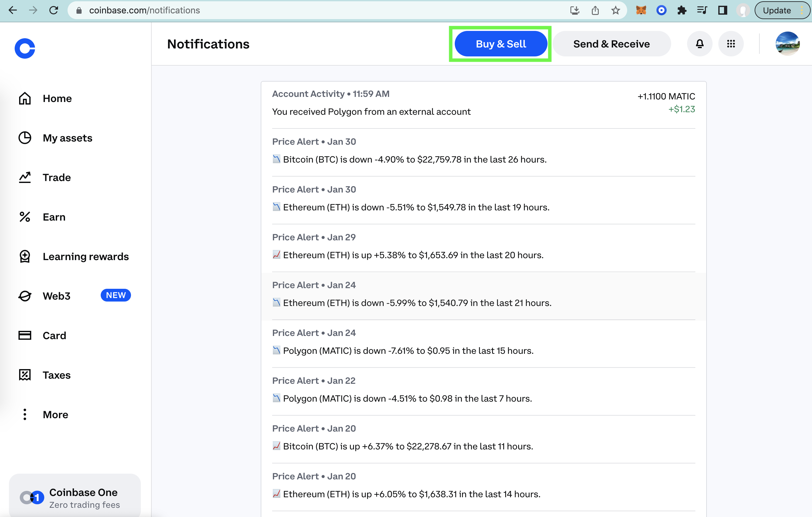
Task: Click the +$1.23 green value
Action: pos(681,109)
